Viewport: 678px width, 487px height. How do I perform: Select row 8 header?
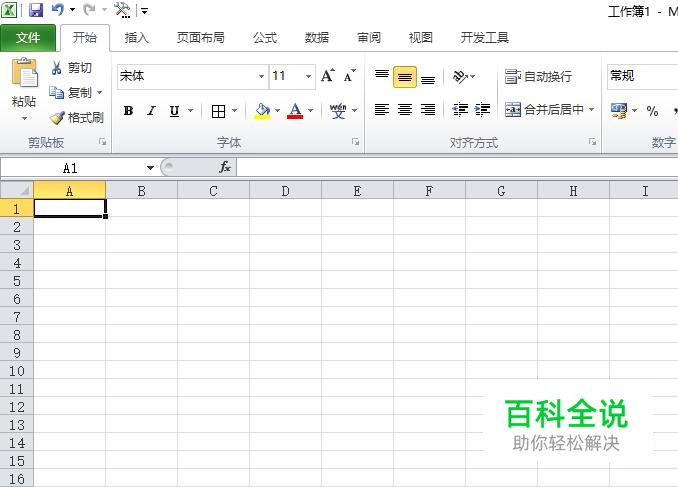[x=17, y=335]
